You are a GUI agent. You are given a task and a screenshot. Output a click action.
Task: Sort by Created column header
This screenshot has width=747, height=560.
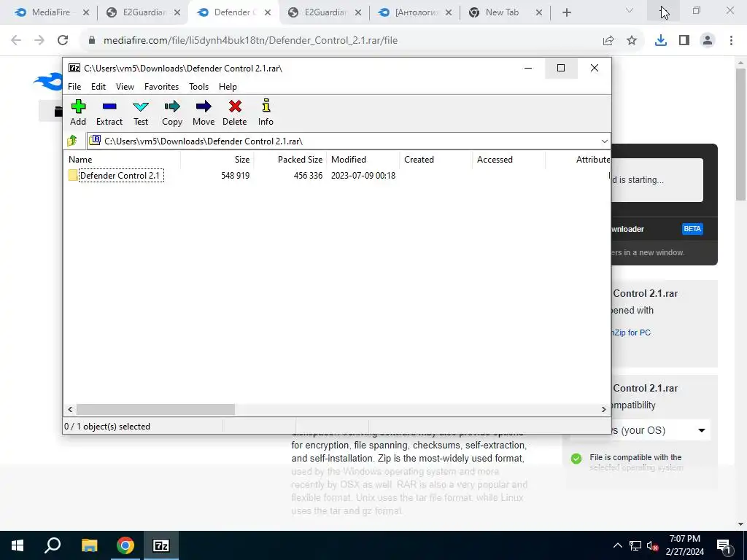[436, 160]
